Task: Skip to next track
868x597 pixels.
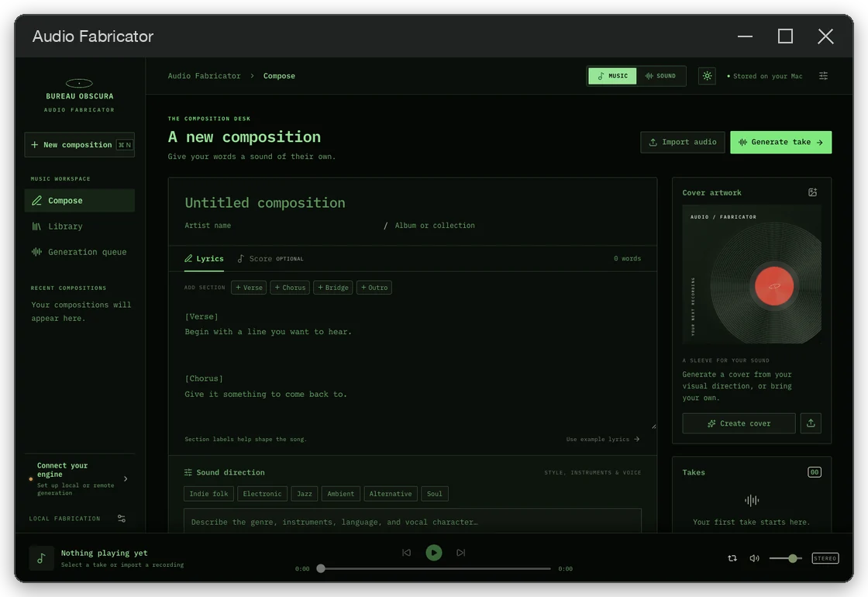Action: coord(460,552)
